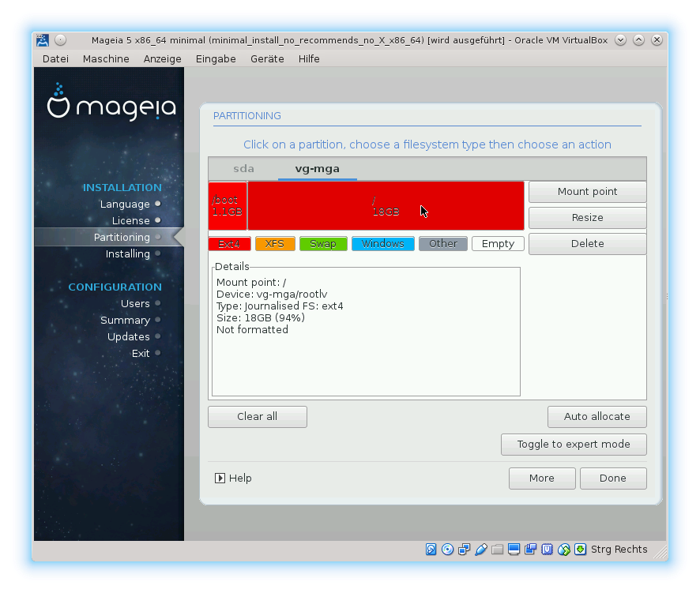Click the License step in sidebar
This screenshot has width=700, height=593.
(x=131, y=221)
